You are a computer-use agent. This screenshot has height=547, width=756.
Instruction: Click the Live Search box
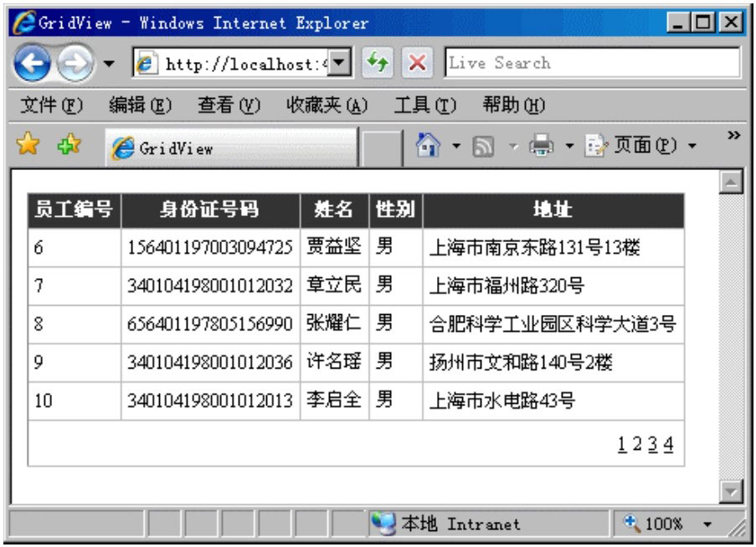coord(592,62)
